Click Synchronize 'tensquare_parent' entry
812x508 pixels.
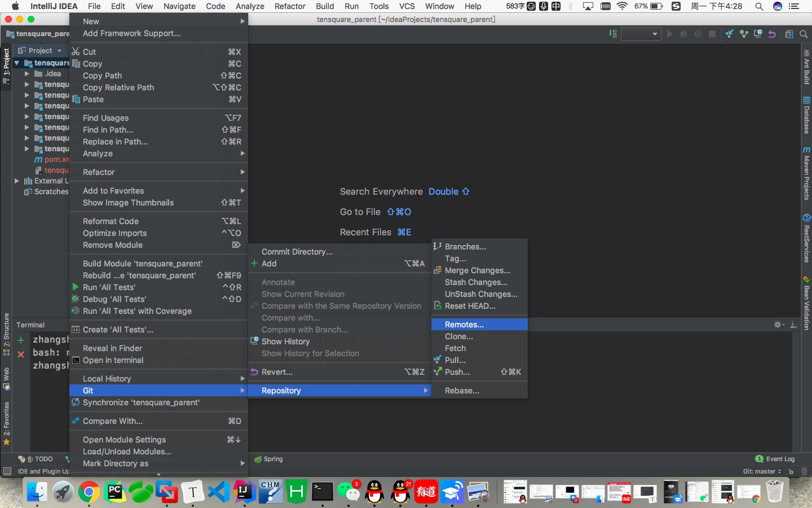coord(158,402)
